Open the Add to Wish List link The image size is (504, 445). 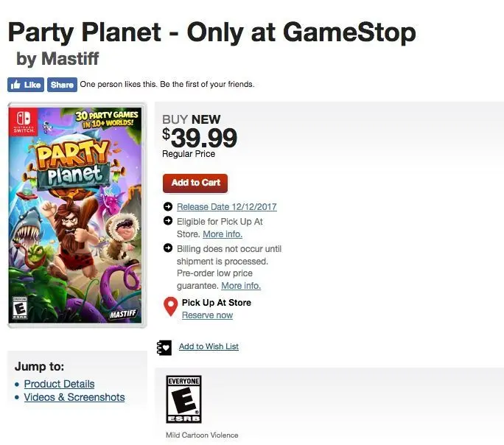(x=209, y=346)
